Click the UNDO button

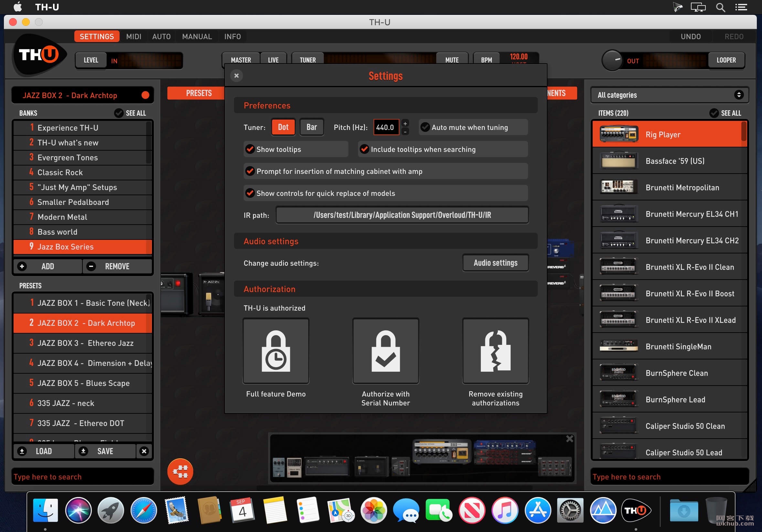point(691,37)
